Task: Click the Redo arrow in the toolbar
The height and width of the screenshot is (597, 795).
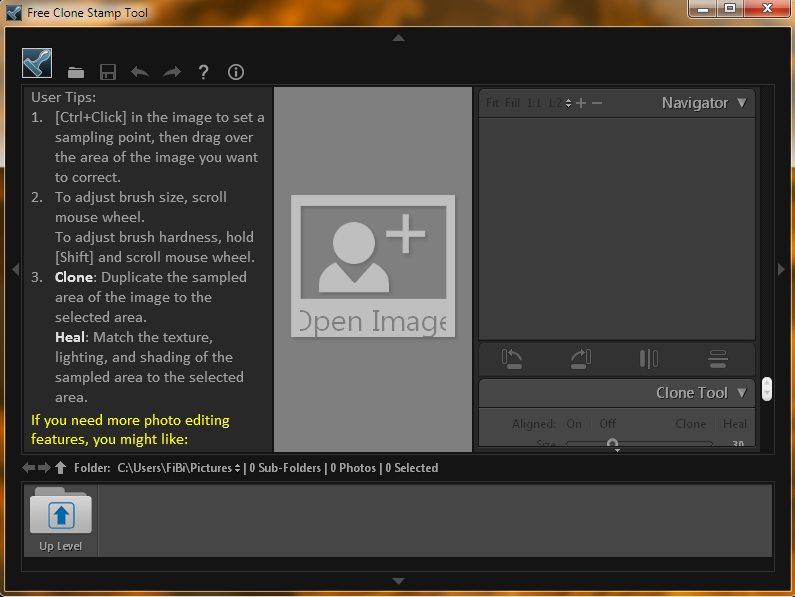Action: (x=172, y=72)
